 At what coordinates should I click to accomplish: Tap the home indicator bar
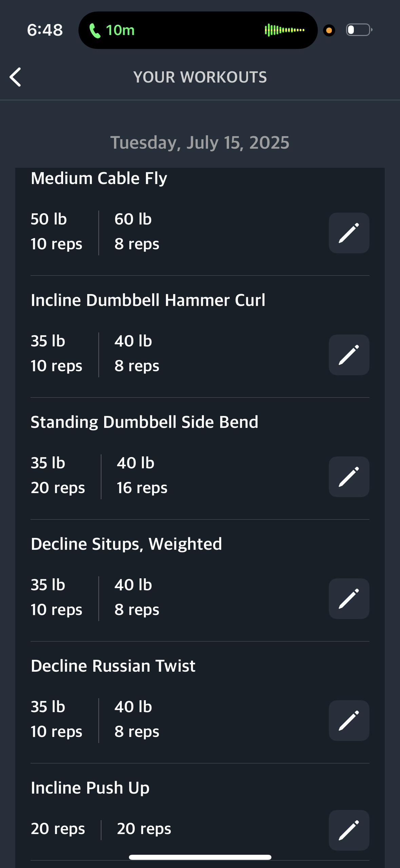tap(200, 857)
